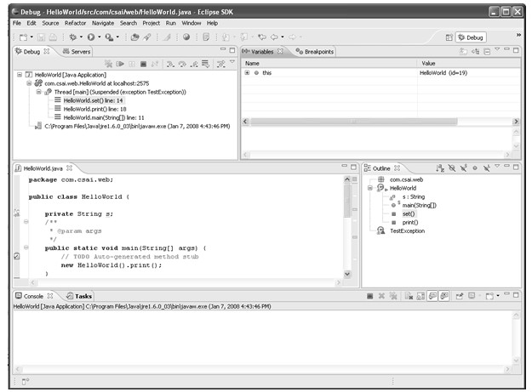
Task: Expand the 'this' variable row
Action: tap(248, 72)
